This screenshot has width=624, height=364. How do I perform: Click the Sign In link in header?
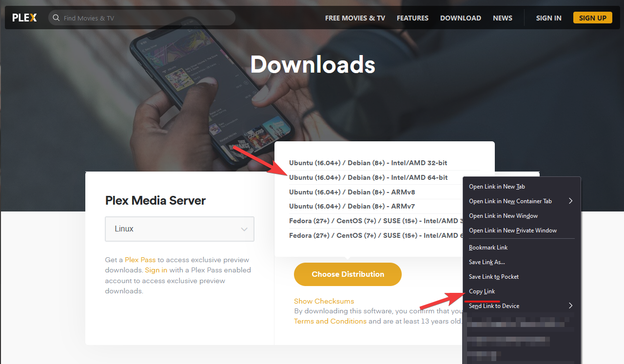point(549,18)
